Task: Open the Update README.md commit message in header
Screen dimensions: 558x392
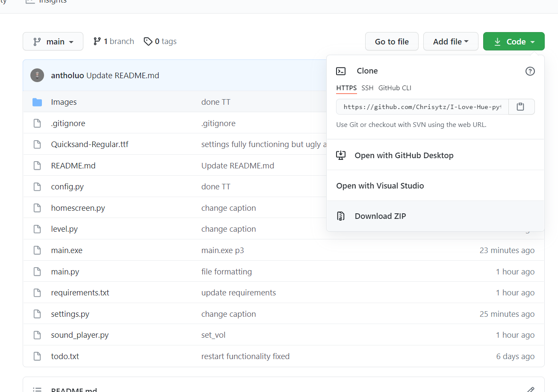Action: pos(123,76)
